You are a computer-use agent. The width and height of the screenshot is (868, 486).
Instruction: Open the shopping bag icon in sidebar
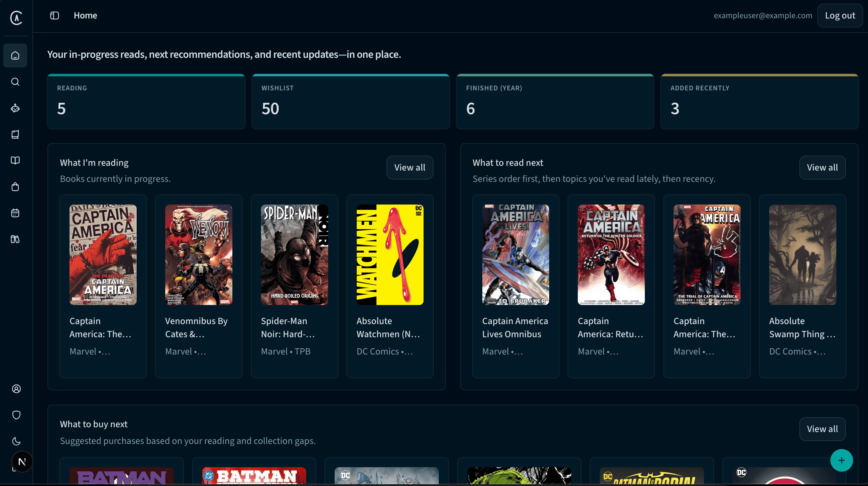(x=15, y=187)
